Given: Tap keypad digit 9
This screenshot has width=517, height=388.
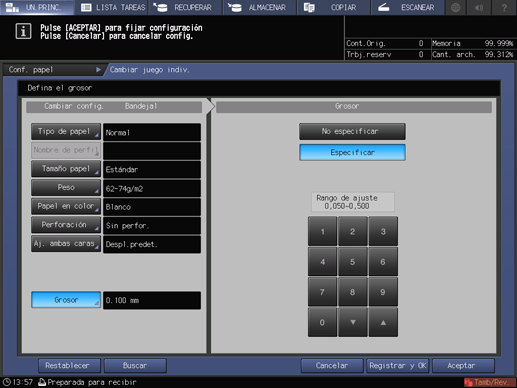Looking at the screenshot, I should click(383, 292).
